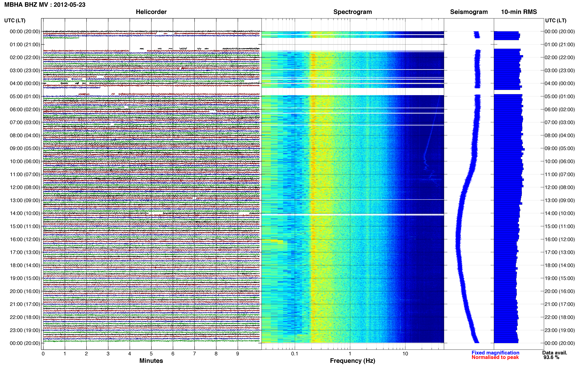The height and width of the screenshot is (368, 588).
Task: Click the left '09:00 (05:00)' time label
Action: [25, 148]
